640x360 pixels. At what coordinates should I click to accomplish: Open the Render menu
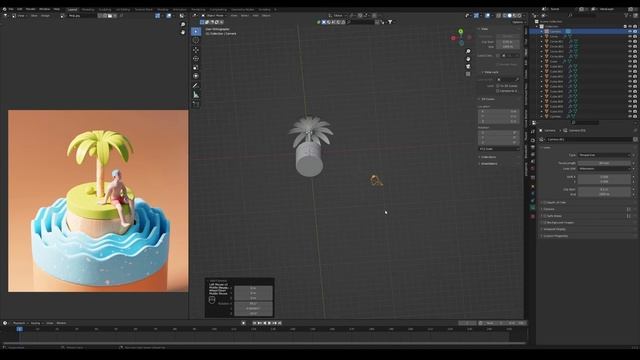point(31,9)
